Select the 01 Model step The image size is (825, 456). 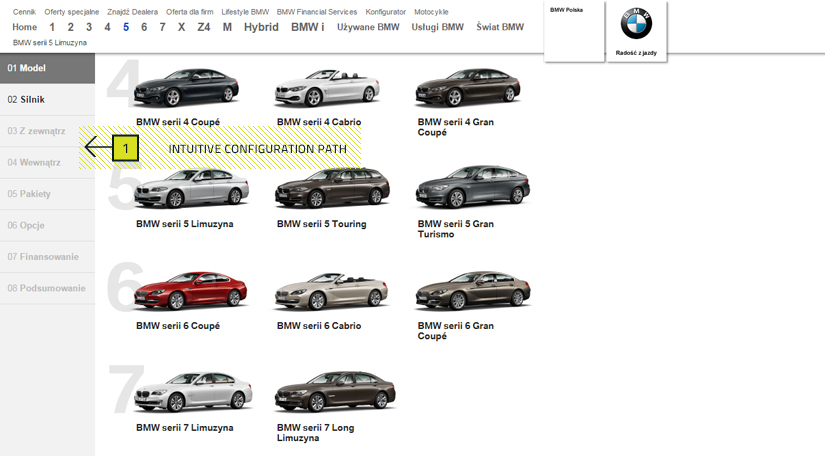(47, 68)
